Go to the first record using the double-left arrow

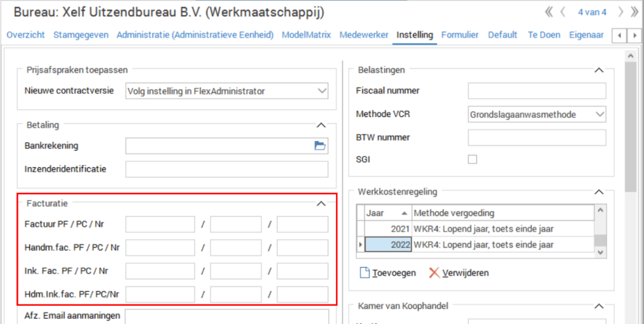pyautogui.click(x=549, y=12)
